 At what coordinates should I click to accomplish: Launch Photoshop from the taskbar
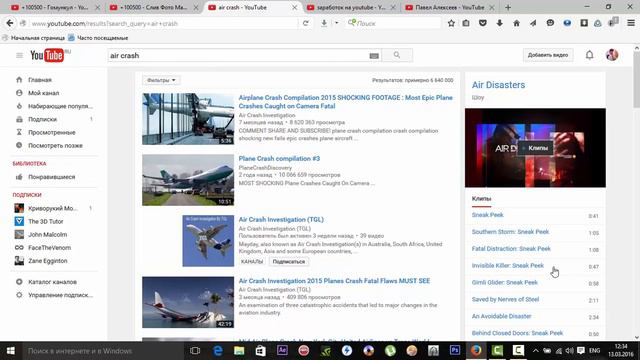tap(455, 351)
